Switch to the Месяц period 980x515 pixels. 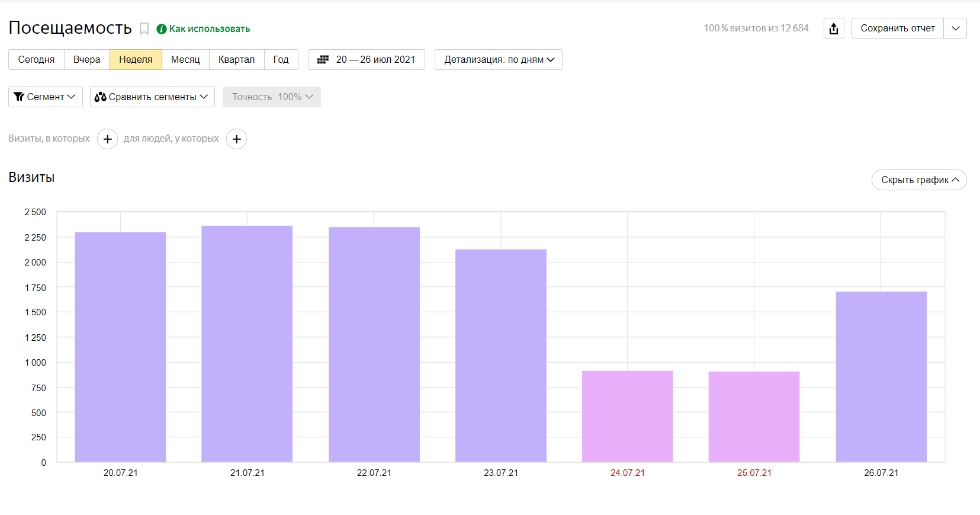[185, 60]
